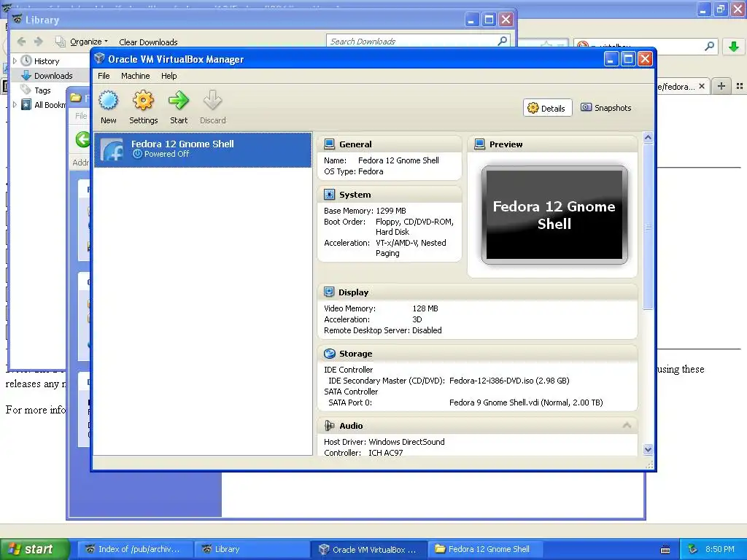Click the details pane vertical scrollbar thumb
This screenshot has width=747, height=560.
pos(648,227)
